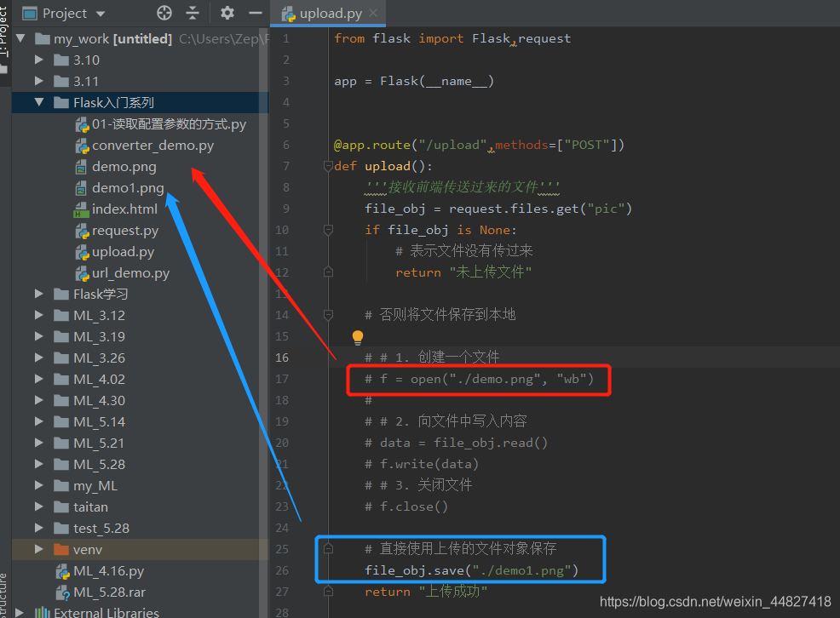Expand the venv folder
This screenshot has height=618, width=840.
[x=38, y=550]
